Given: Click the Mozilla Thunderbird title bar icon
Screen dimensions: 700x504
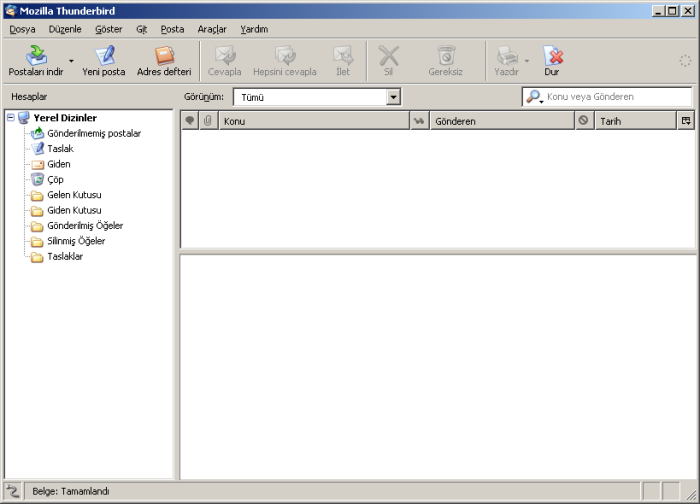Looking at the screenshot, I should (x=11, y=11).
